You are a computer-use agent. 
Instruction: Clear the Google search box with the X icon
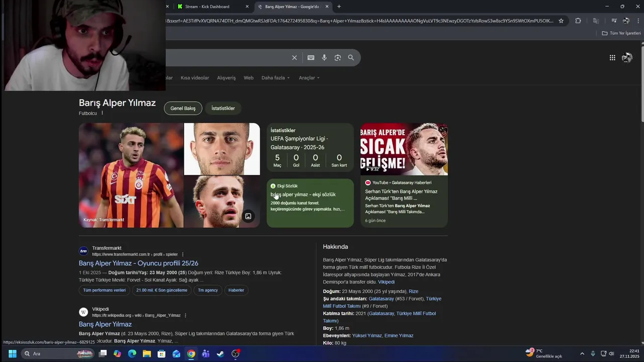click(x=294, y=58)
